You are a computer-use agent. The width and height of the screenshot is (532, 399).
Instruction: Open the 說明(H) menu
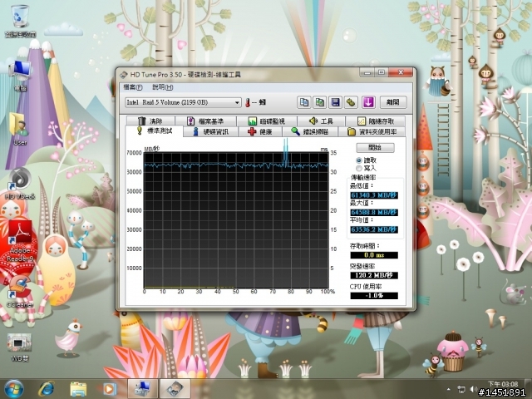tap(163, 87)
